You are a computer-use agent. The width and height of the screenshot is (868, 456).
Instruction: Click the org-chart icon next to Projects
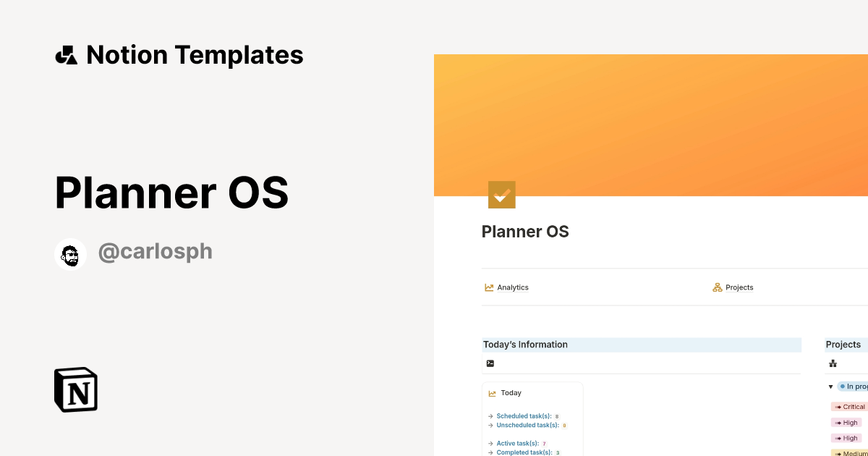pyautogui.click(x=717, y=287)
